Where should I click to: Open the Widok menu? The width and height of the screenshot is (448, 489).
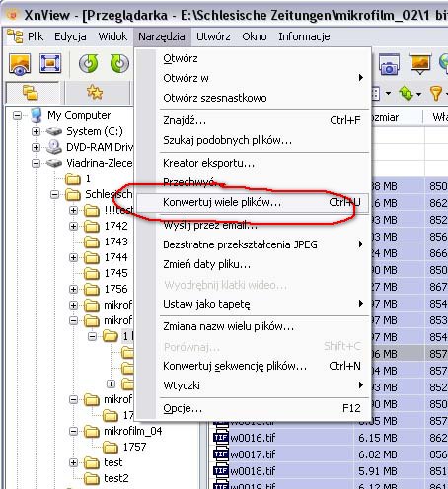pos(112,36)
